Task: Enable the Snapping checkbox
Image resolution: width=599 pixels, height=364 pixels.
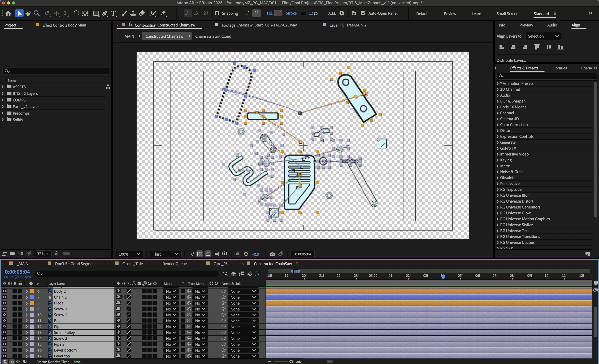Action: (217, 13)
